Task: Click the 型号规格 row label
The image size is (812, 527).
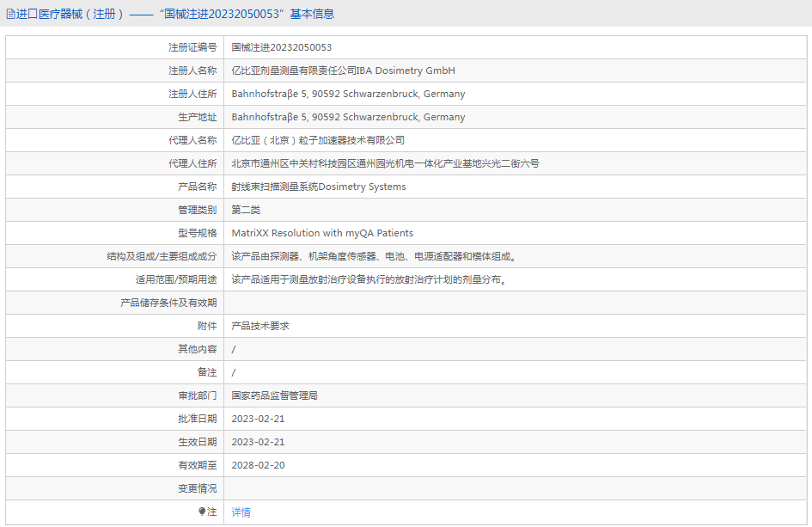Action: (198, 233)
